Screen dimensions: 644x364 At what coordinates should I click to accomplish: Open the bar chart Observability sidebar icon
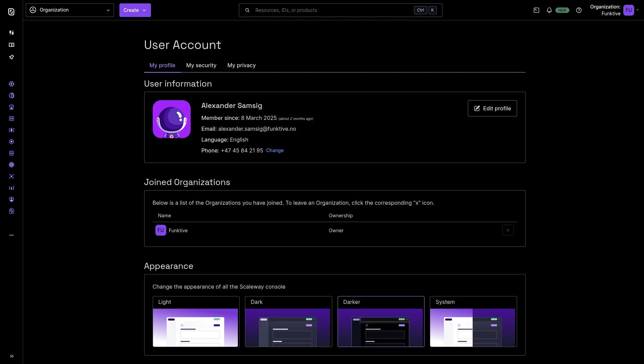(x=12, y=188)
